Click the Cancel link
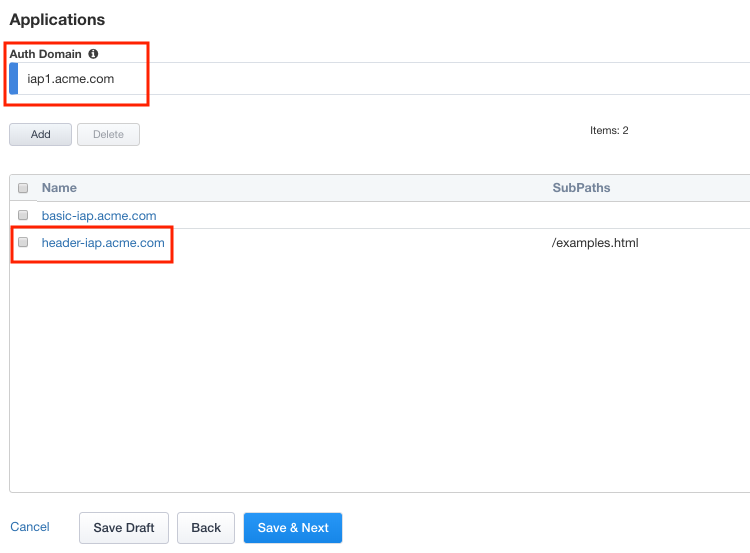The height and width of the screenshot is (553, 750). click(x=30, y=527)
